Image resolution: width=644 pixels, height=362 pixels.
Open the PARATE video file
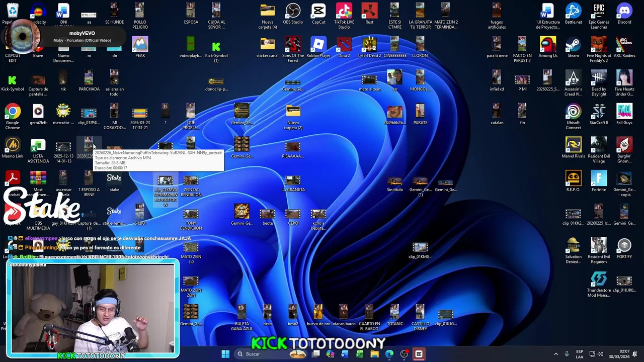[420, 115]
